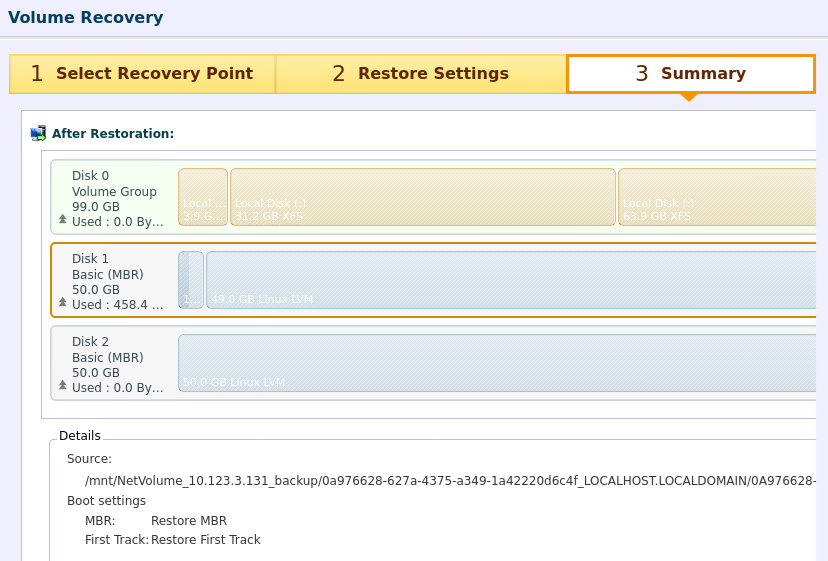
Task: Click the source backup path text
Action: coord(450,480)
